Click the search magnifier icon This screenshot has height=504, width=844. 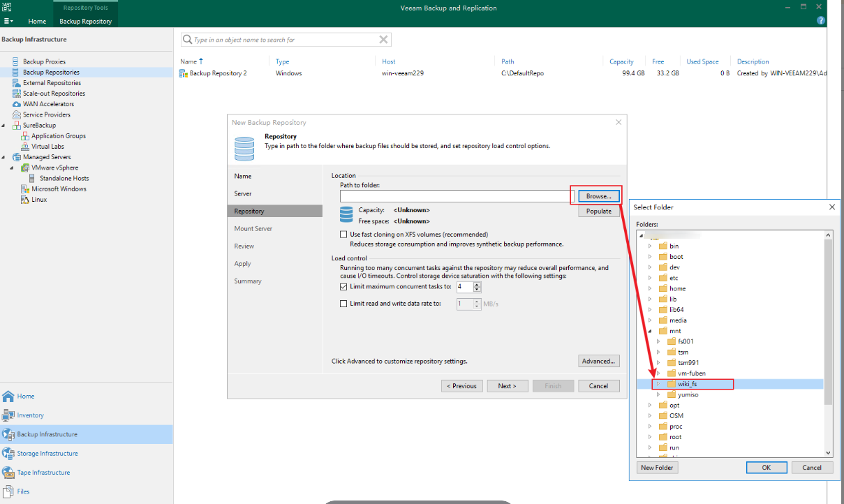pyautogui.click(x=187, y=40)
